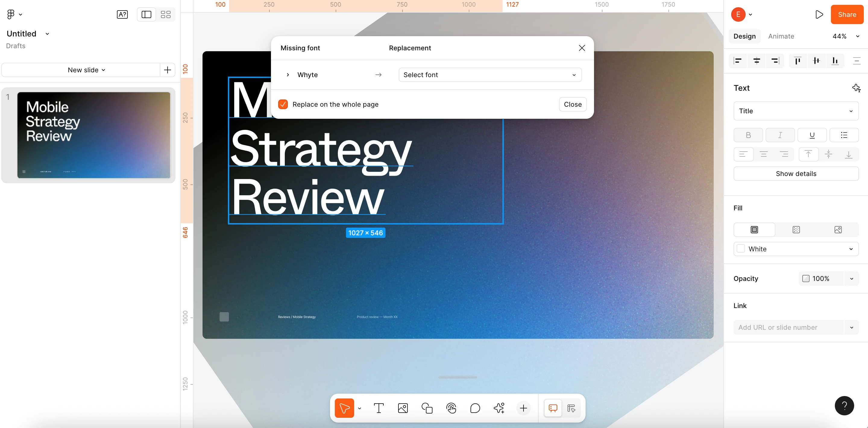Select the Shapes tool icon
This screenshot has width=868, height=428.
point(427,408)
